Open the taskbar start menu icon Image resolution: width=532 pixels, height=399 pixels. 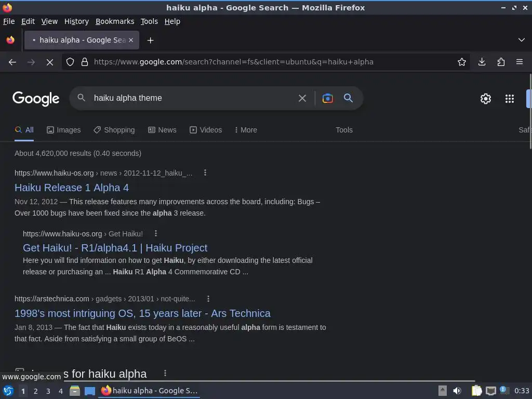(8, 391)
